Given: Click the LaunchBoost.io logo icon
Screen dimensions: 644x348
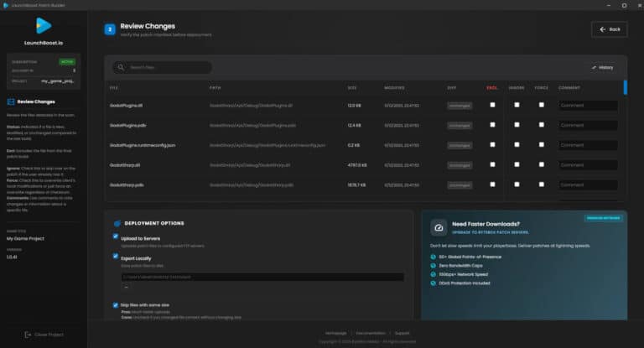Looking at the screenshot, I should coord(44,26).
